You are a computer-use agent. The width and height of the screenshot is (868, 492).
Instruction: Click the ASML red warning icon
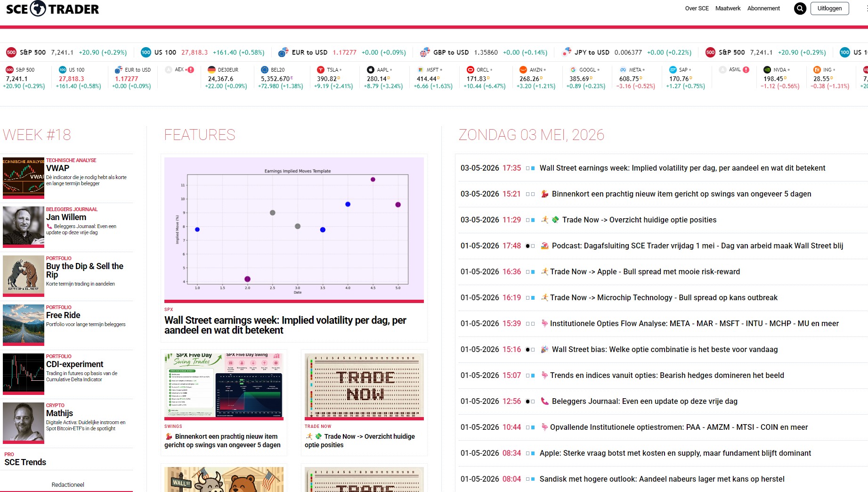(x=746, y=70)
